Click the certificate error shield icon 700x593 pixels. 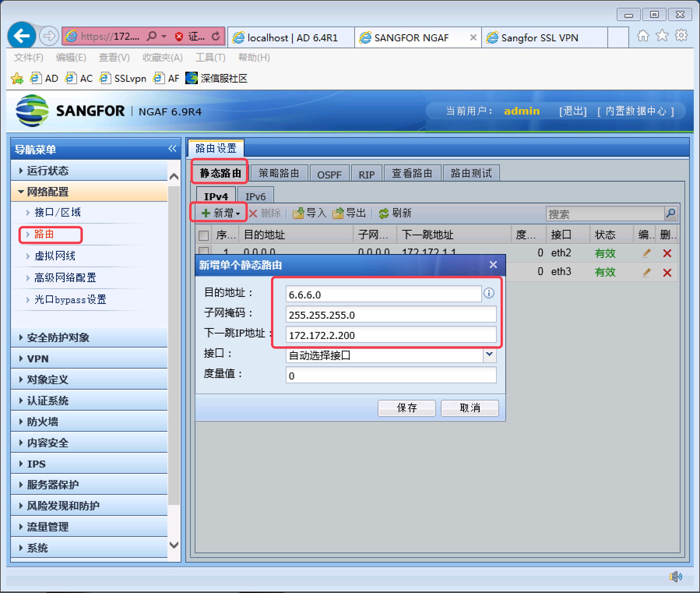(x=179, y=37)
